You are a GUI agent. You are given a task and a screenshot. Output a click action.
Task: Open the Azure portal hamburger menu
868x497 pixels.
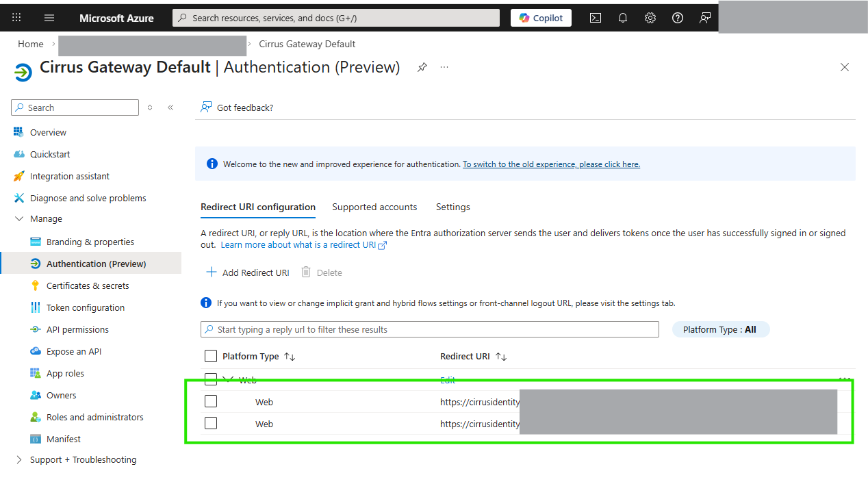[49, 18]
